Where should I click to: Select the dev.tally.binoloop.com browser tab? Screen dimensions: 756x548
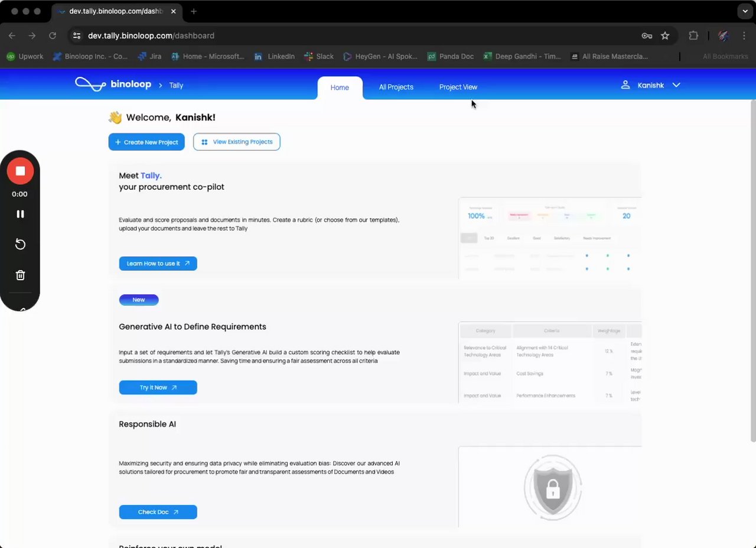coord(116,11)
